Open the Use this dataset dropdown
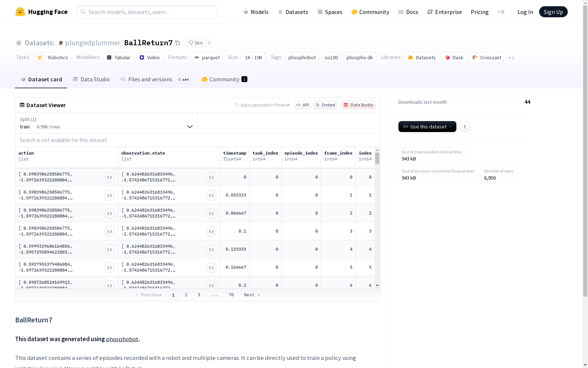Image resolution: width=588 pixels, height=368 pixels. 427,127
